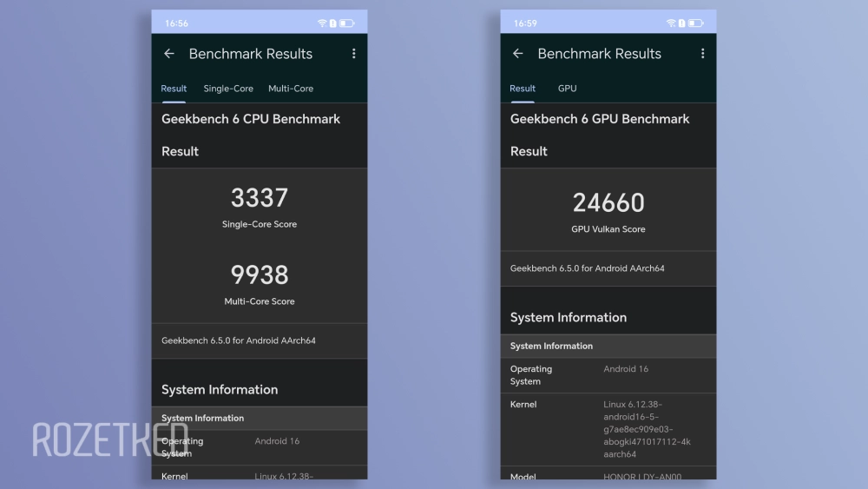Switch to the Multi-Core tab
868x489 pixels.
(x=291, y=89)
